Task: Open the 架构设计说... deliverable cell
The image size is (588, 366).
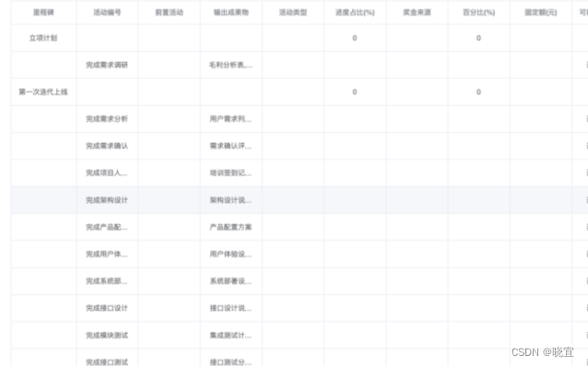Action: click(x=230, y=200)
